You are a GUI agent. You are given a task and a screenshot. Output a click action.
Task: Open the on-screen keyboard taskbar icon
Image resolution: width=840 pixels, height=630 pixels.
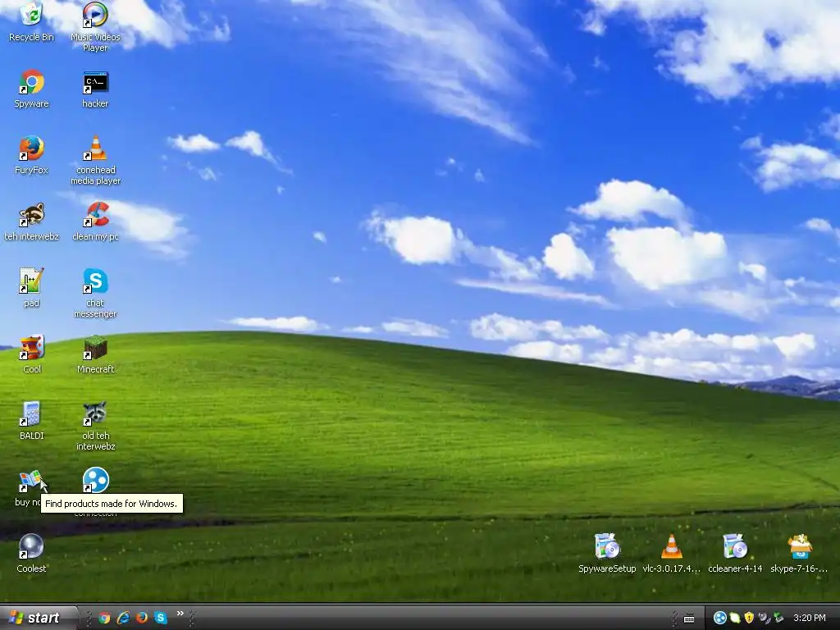coord(689,619)
